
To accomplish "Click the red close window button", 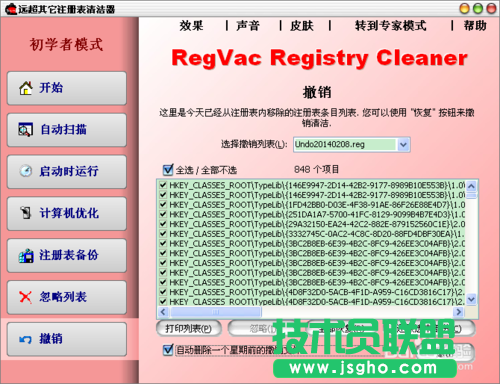I will click(x=491, y=8).
